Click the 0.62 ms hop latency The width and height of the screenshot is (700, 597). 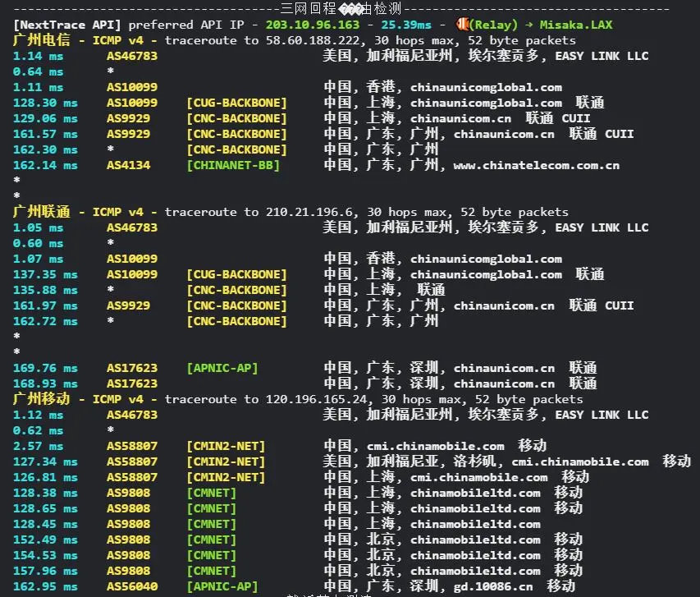38,430
